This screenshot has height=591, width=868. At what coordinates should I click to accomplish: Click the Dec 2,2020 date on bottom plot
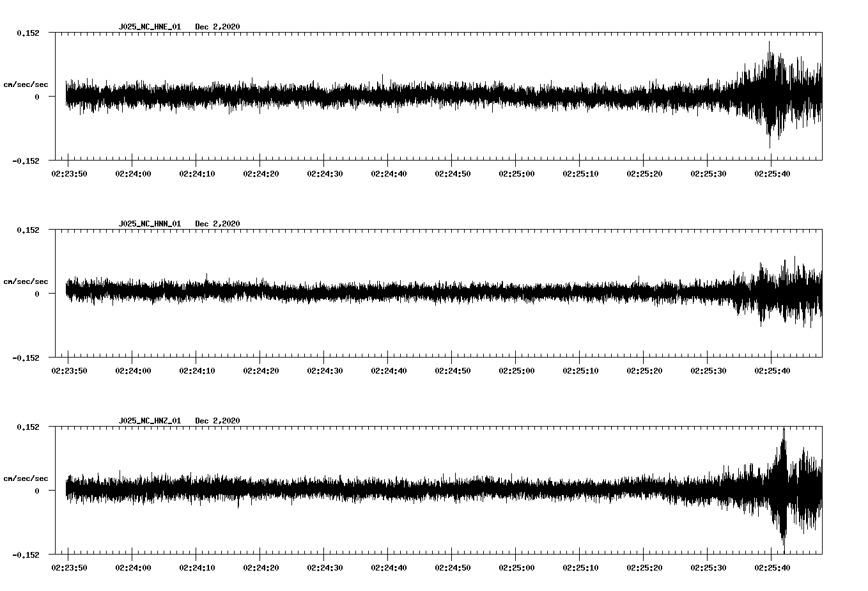coord(218,420)
